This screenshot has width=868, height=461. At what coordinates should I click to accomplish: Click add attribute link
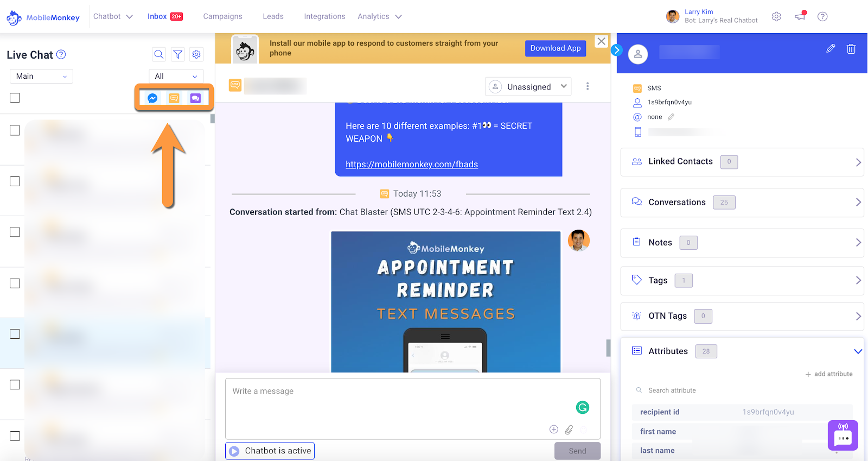coord(829,374)
